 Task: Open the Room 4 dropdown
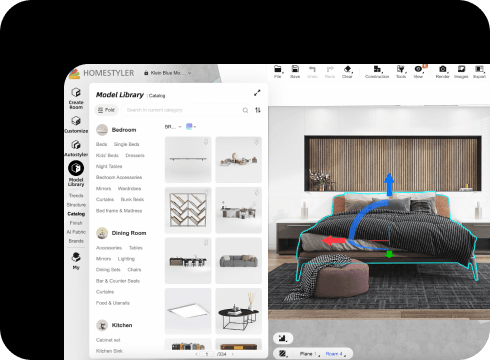[336, 354]
